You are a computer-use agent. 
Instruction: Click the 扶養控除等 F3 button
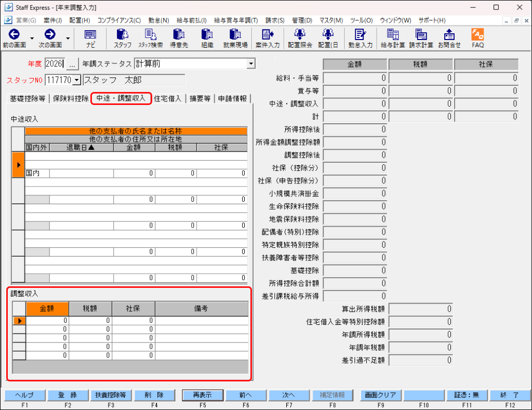pos(111,395)
